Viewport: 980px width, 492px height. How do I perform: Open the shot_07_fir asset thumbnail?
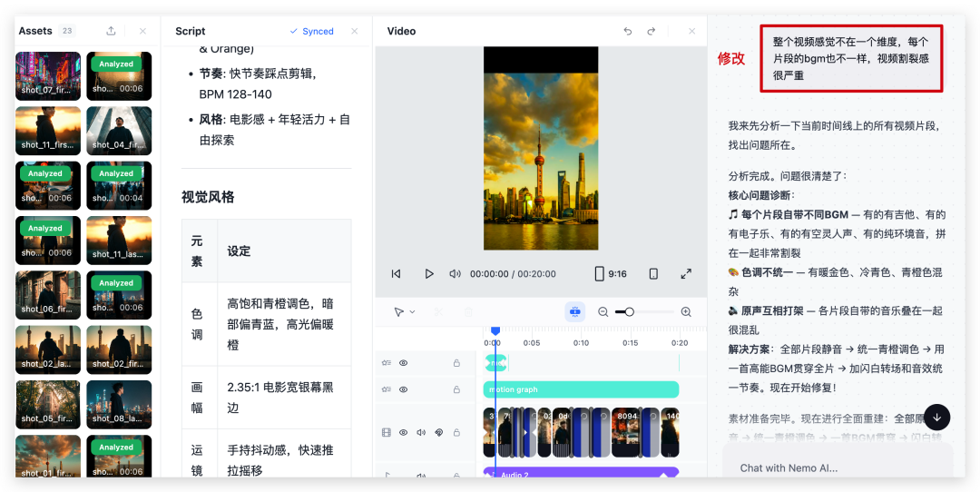point(48,76)
